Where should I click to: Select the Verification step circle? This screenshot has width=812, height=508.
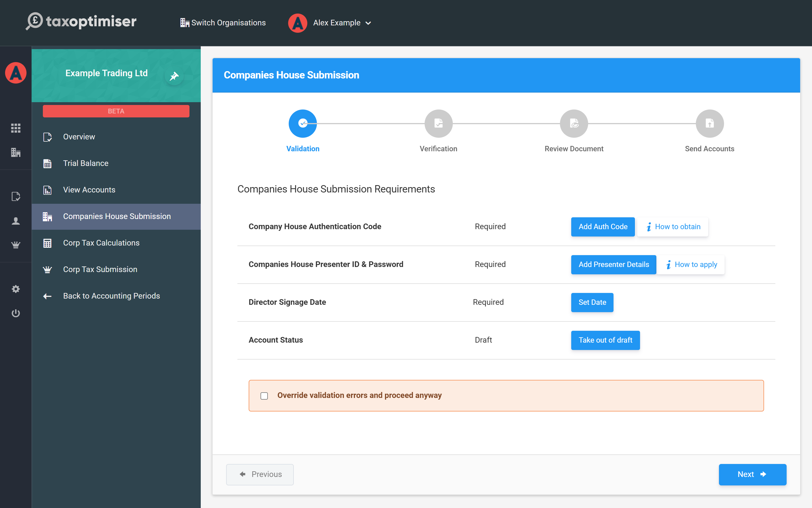coord(438,124)
